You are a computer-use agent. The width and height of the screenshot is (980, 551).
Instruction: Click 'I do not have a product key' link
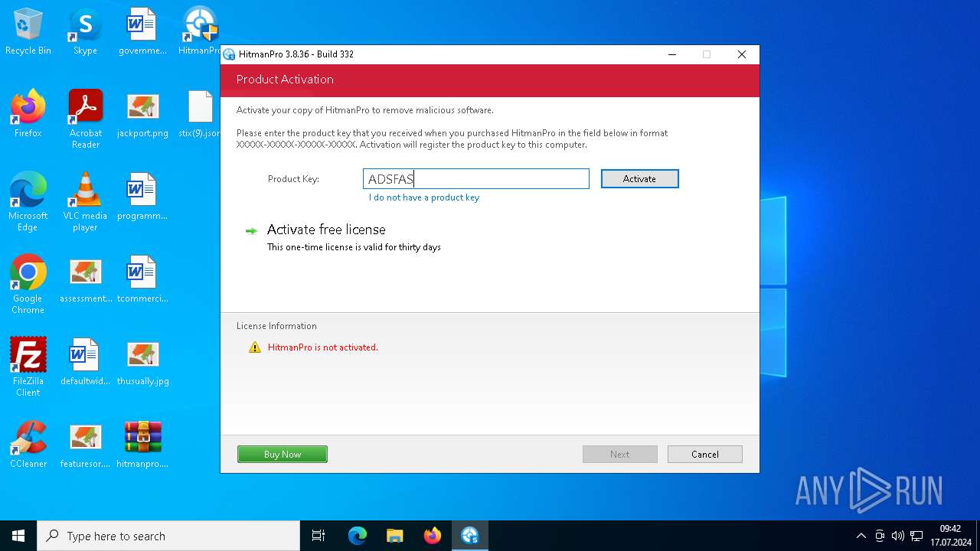424,197
